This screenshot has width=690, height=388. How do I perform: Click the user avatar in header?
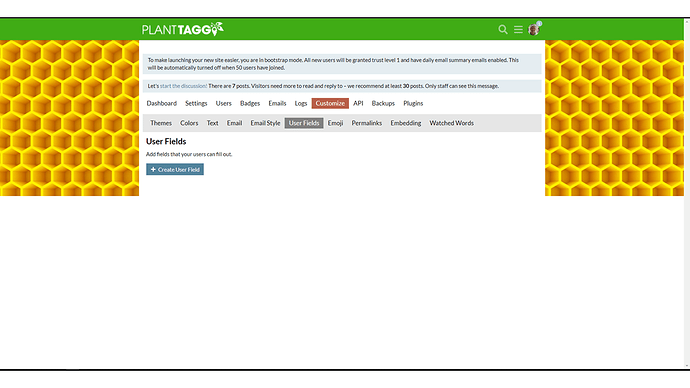[x=534, y=29]
